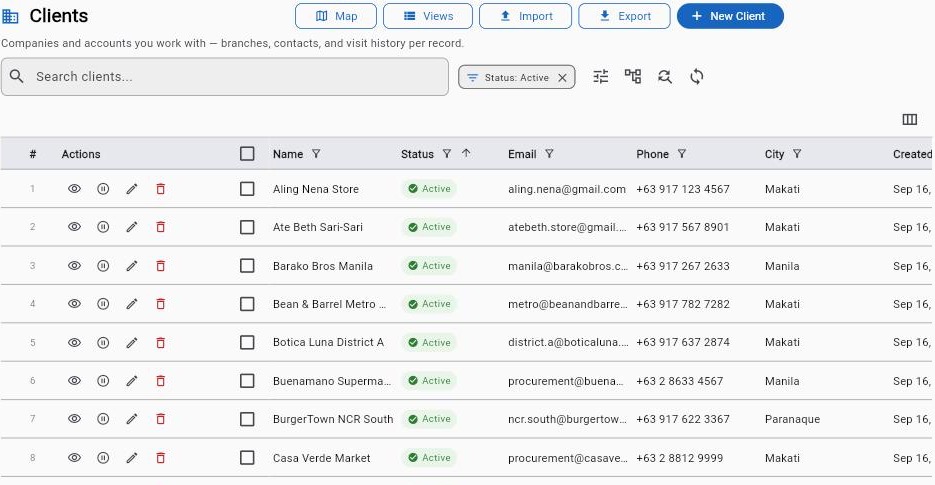
Task: Click the hierarchy tree view icon
Action: click(x=633, y=76)
